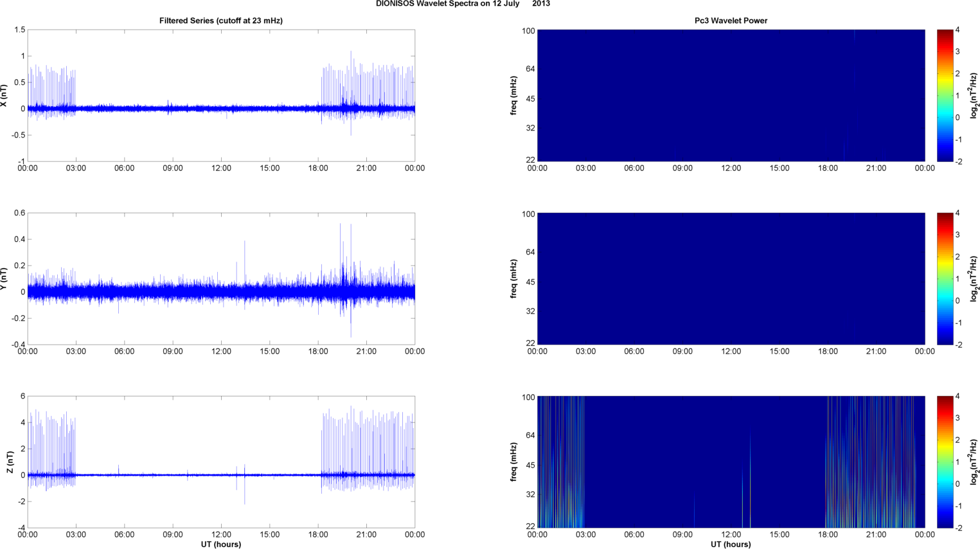The image size is (980, 549).
Task: Click the "Y (nT)" axis label
Action: point(4,279)
